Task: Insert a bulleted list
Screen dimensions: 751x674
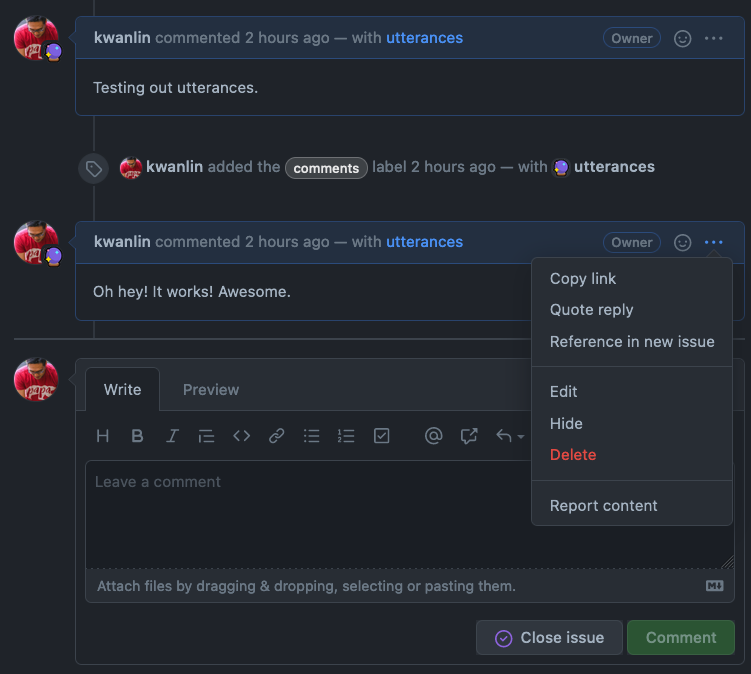Action: 312,436
